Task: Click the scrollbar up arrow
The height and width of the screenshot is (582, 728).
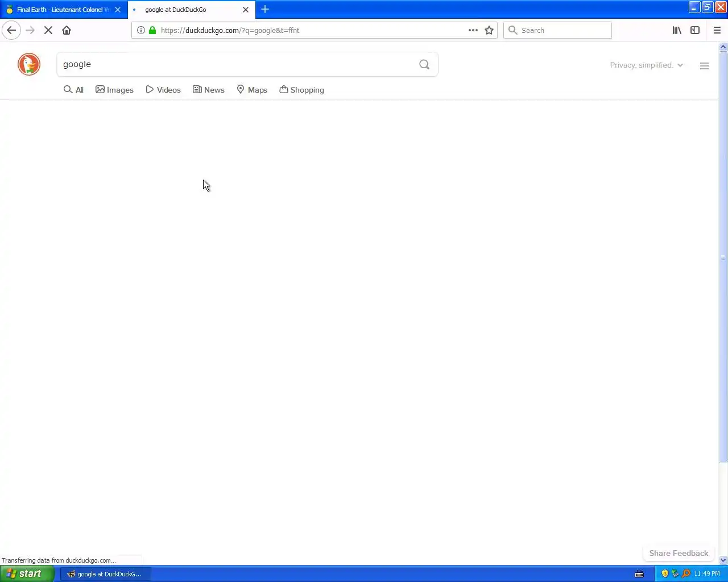Action: [723, 47]
